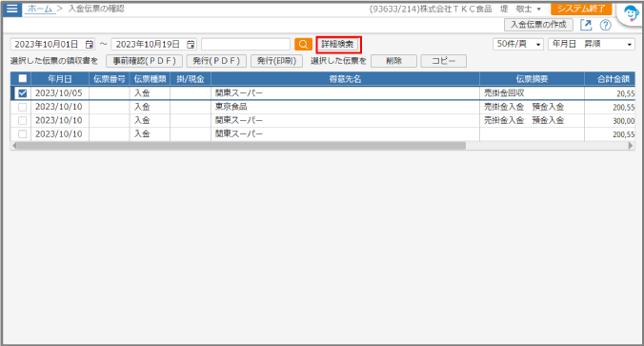Select the 2023/10/05 date cell
This screenshot has width=644, height=346.
[x=60, y=93]
